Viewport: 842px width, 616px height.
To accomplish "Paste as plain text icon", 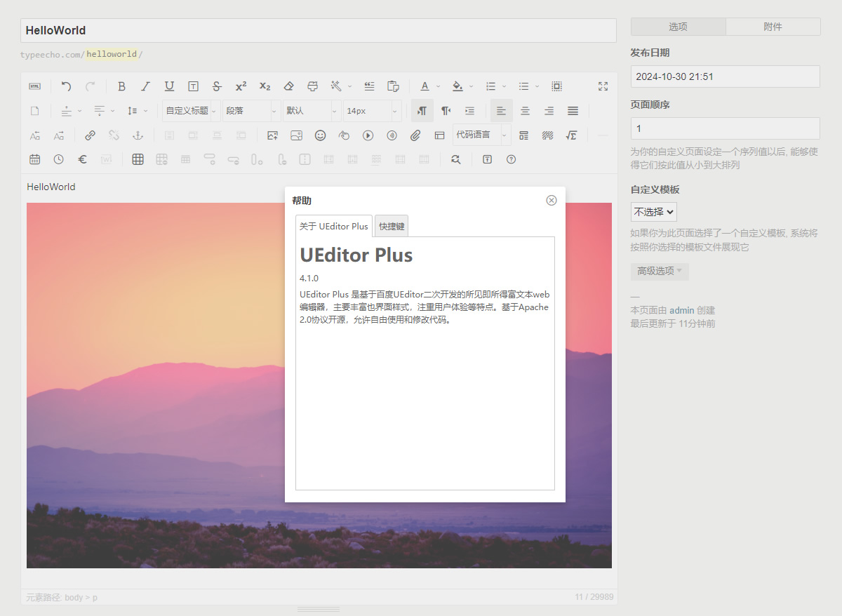I will click(393, 86).
